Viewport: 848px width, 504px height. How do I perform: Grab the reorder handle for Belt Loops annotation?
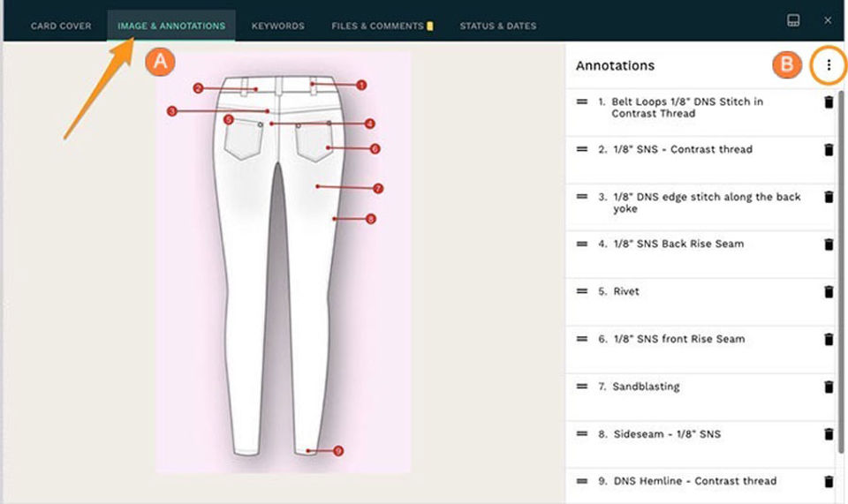coord(582,102)
